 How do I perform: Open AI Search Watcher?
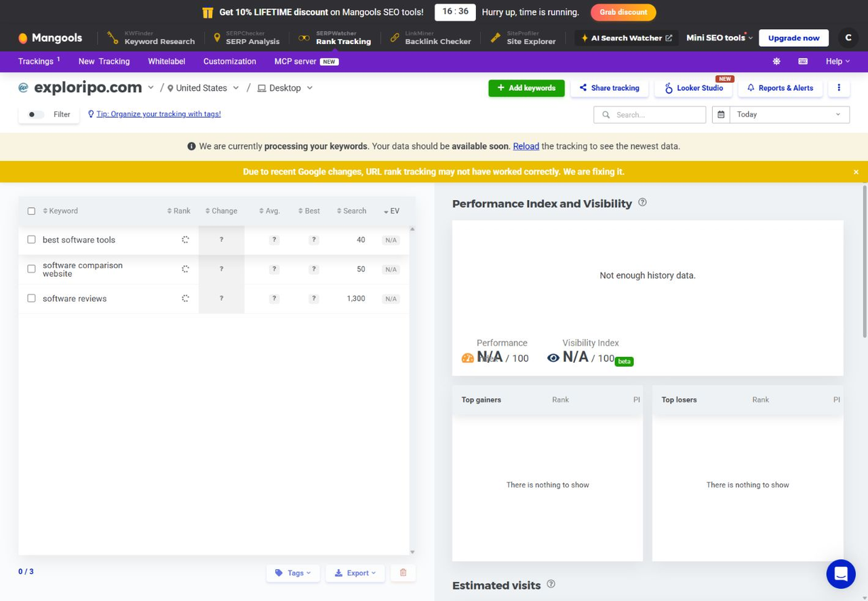[627, 38]
